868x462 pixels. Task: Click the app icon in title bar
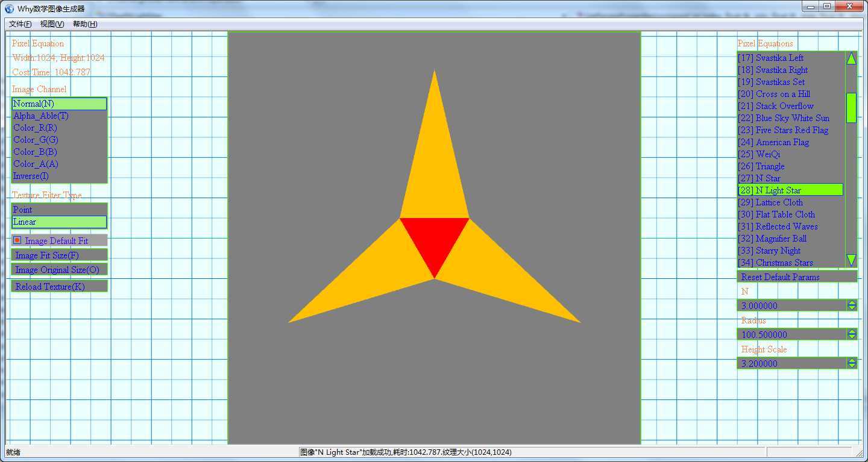(x=9, y=8)
